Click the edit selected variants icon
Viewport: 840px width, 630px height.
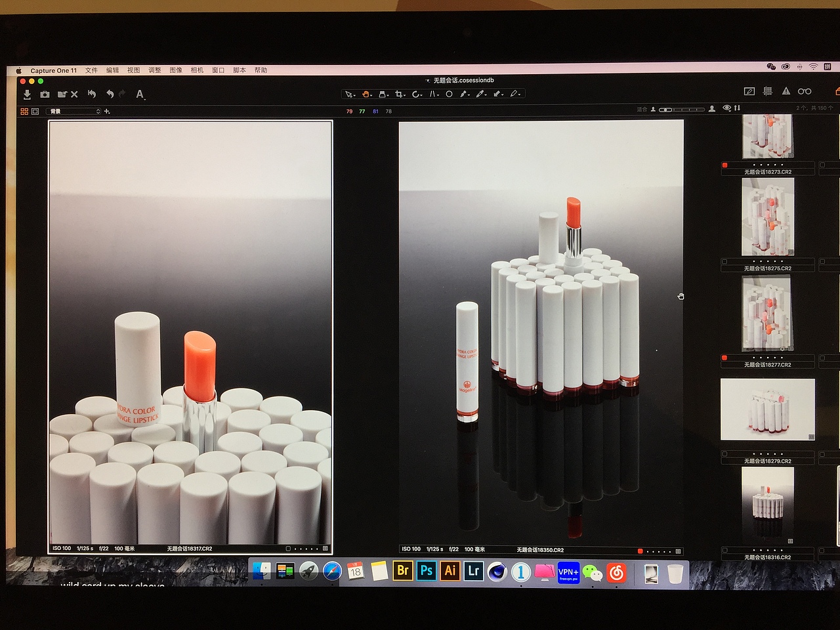tap(749, 91)
